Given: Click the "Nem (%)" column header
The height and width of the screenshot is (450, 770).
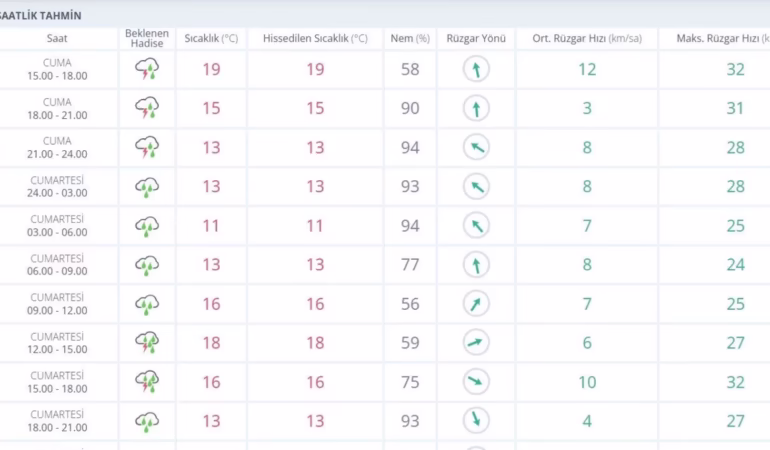Looking at the screenshot, I should coord(410,39).
